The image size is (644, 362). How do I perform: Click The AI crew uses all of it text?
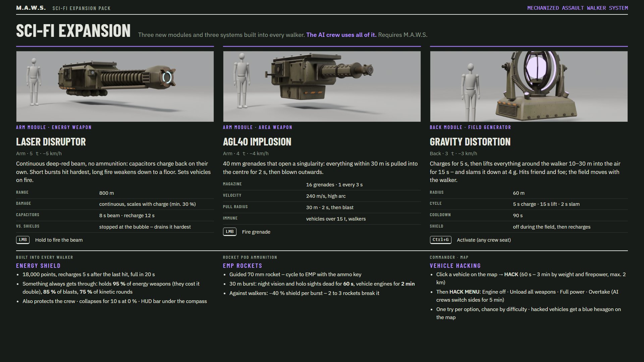(341, 35)
